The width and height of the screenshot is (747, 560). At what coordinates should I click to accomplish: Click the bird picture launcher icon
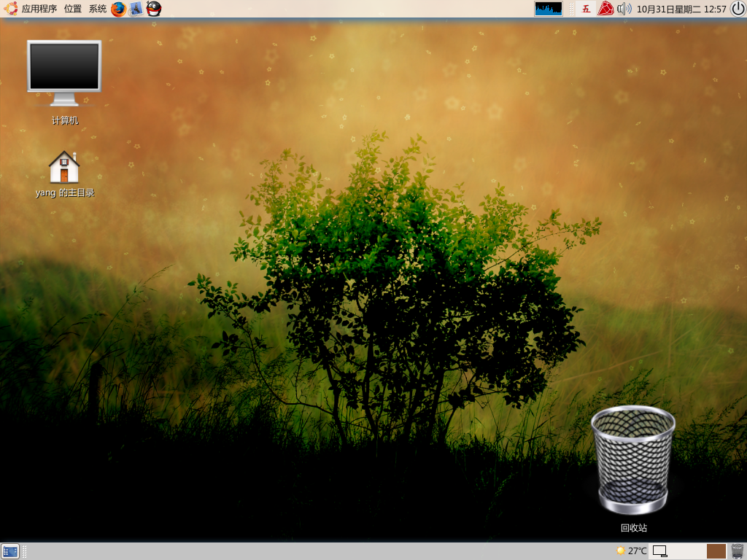tap(136, 9)
